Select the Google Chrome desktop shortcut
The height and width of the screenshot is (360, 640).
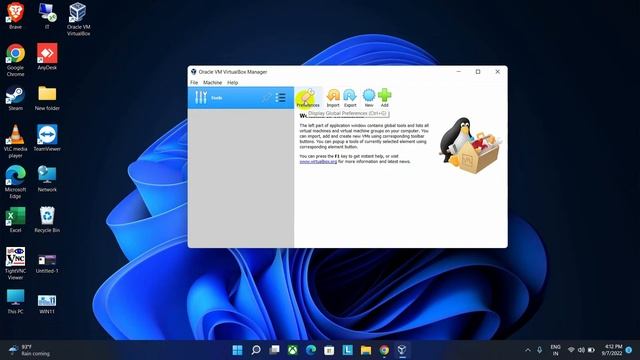click(16, 60)
